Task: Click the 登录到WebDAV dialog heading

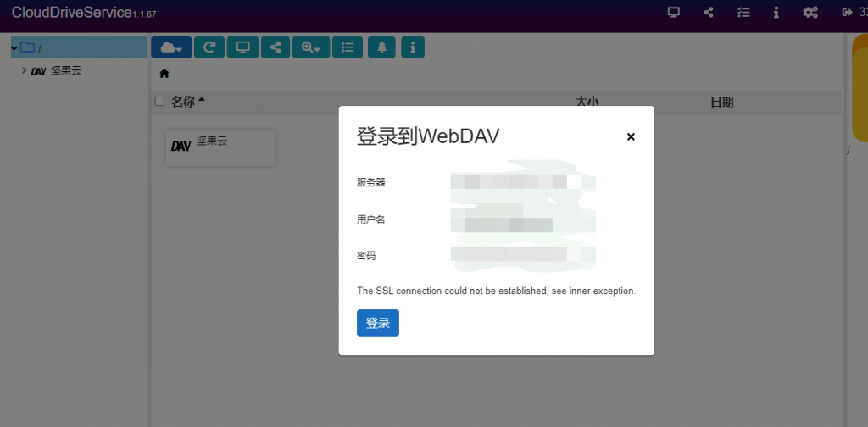Action: (x=428, y=136)
